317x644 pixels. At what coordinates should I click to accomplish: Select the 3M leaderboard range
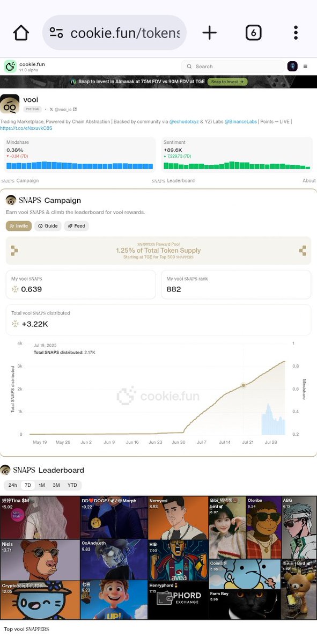(x=56, y=485)
